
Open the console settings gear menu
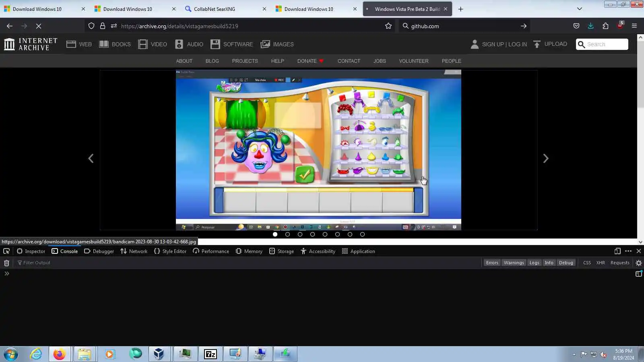639,263
